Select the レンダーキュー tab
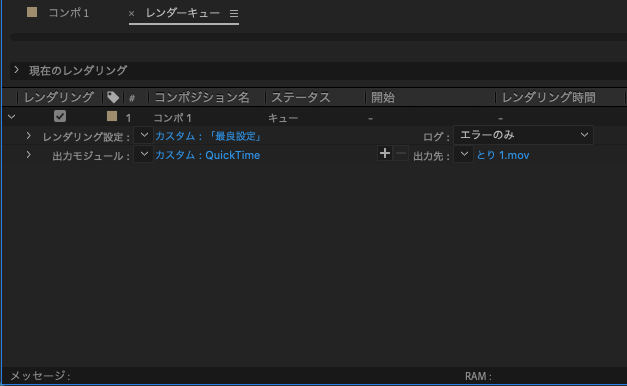 click(183, 13)
